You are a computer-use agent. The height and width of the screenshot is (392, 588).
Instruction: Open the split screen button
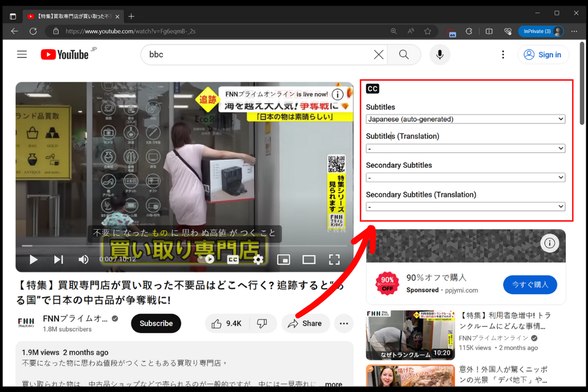(489, 31)
